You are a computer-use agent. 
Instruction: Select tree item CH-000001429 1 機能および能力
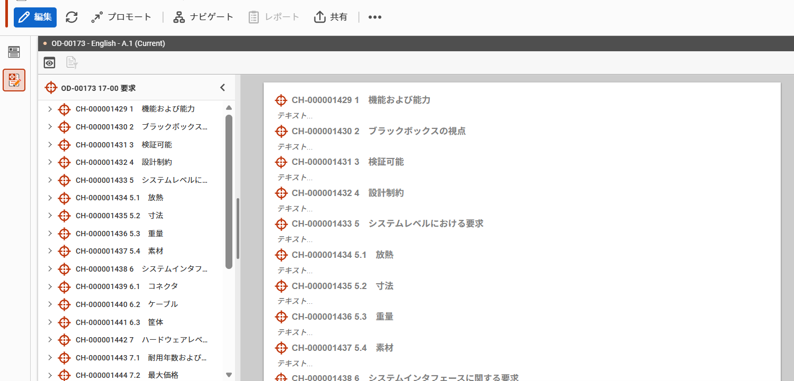(135, 109)
